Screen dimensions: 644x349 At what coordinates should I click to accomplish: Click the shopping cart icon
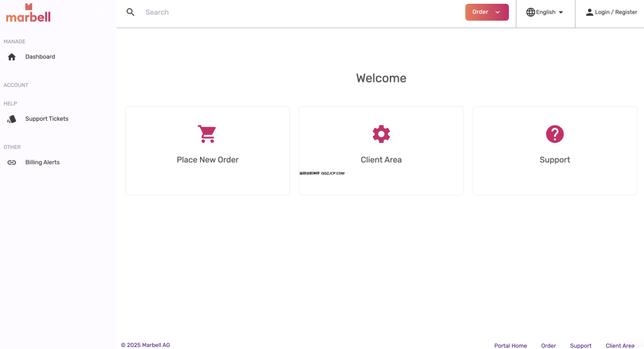pyautogui.click(x=207, y=134)
